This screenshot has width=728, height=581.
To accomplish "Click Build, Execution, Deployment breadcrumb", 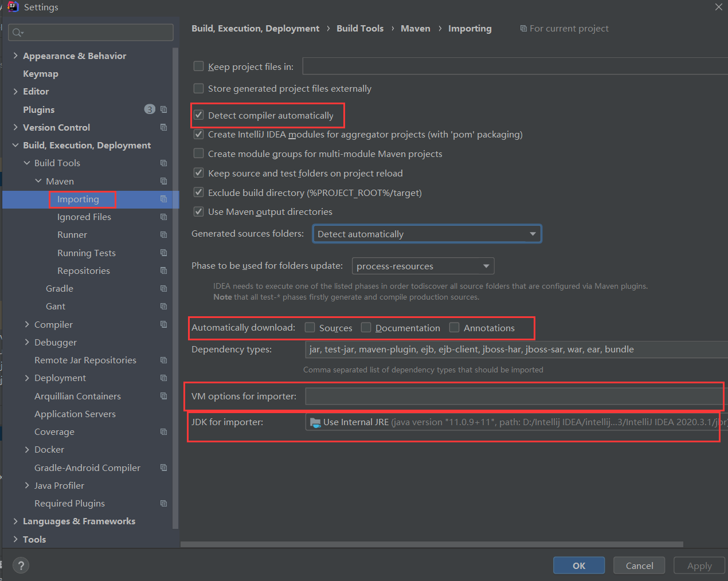I will pyautogui.click(x=256, y=29).
